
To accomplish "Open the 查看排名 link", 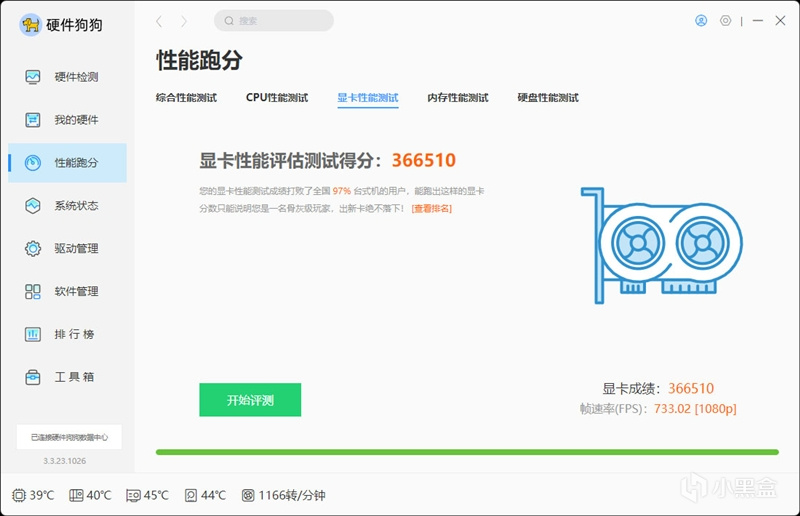I will (x=432, y=208).
